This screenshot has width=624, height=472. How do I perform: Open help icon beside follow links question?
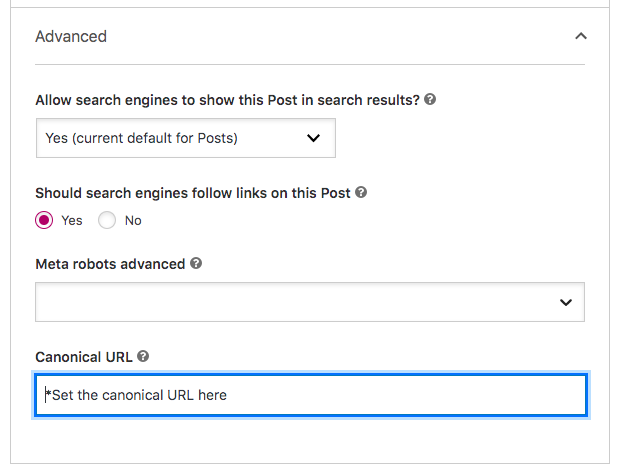click(361, 192)
